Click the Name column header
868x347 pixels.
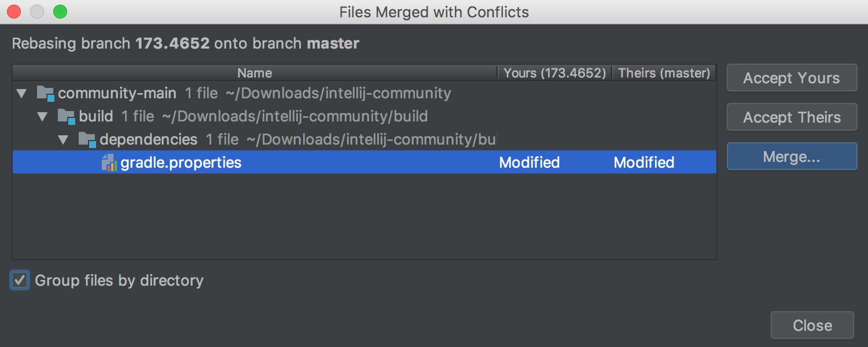pos(255,73)
